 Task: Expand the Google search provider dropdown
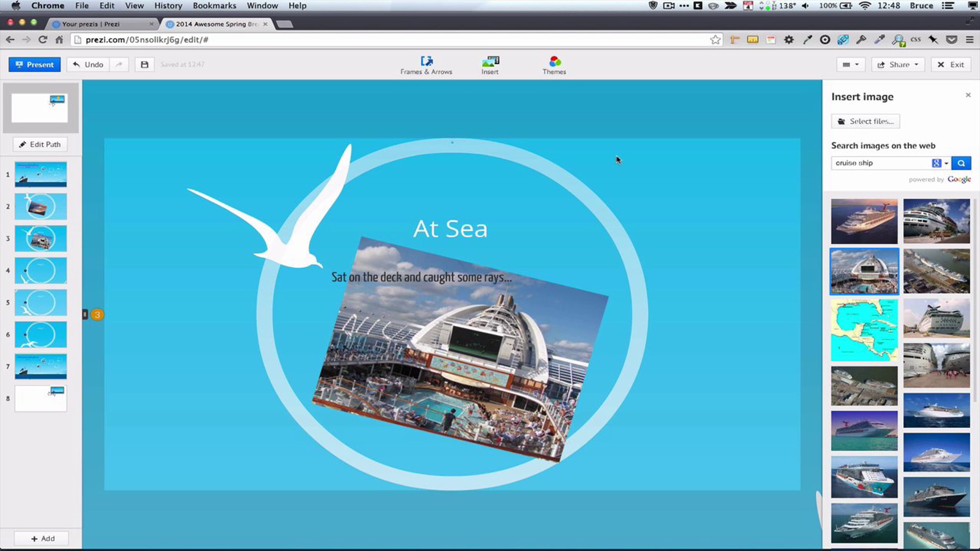pyautogui.click(x=946, y=163)
